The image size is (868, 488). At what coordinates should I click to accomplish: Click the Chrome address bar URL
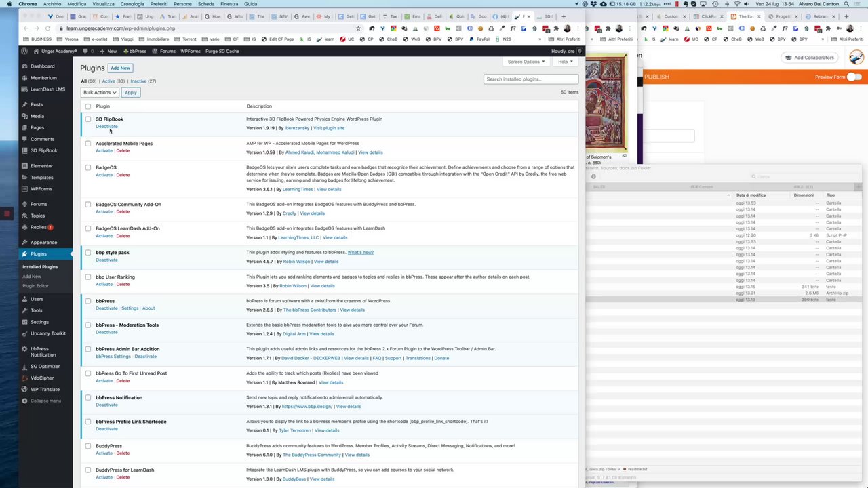(121, 28)
